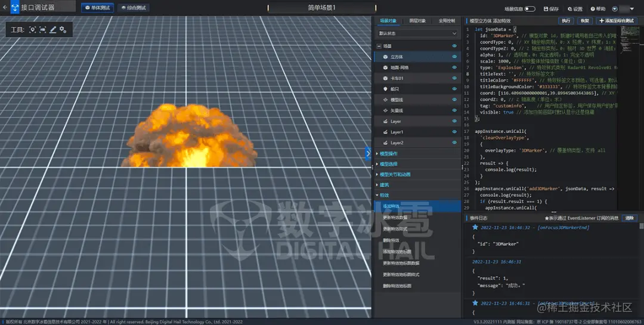Viewport: 644px width, 325px height.
Task: Click the 单体测试 button
Action: [x=98, y=8]
